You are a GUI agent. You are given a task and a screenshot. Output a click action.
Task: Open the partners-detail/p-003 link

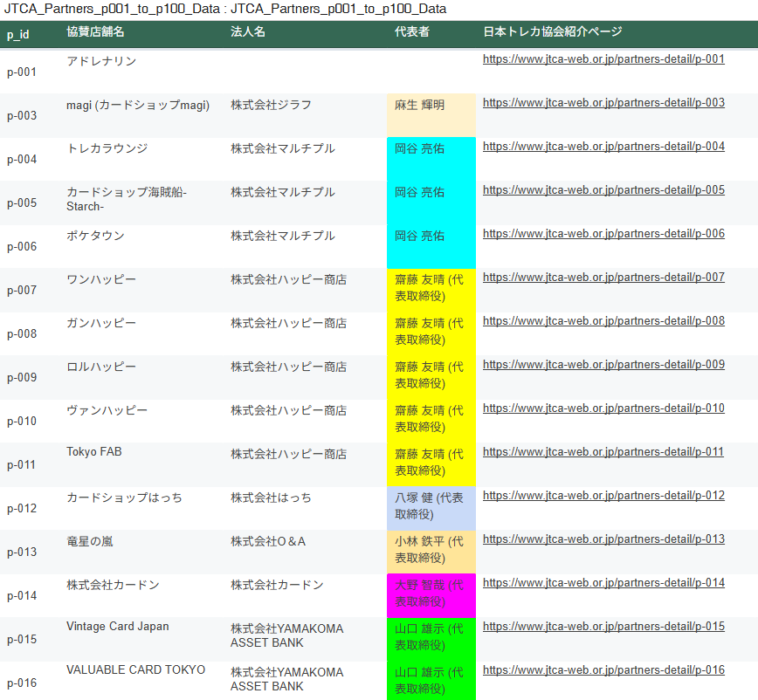(603, 102)
